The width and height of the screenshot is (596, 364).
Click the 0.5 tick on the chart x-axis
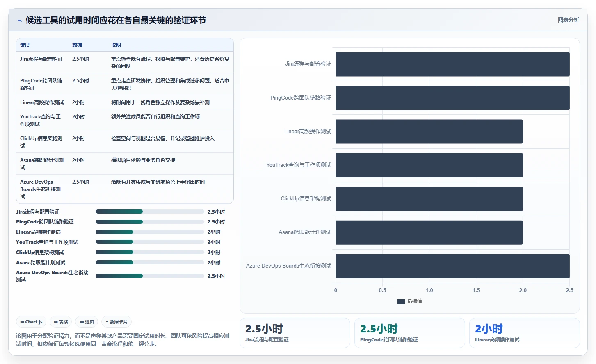point(383,291)
